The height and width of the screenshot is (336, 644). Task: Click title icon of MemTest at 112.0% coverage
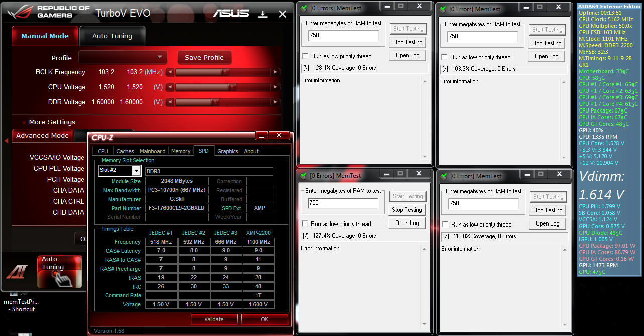pos(443,176)
